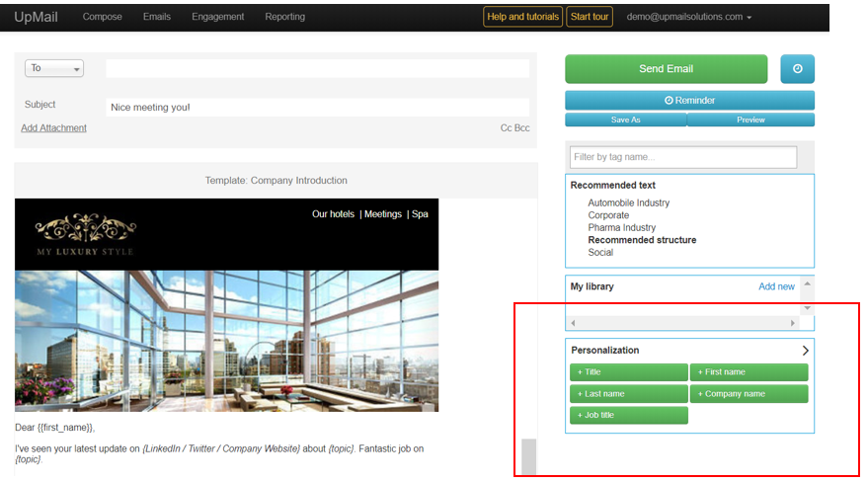Screen dimensions: 868x482
Task: Click the clock schedule icon button
Action: coord(797,68)
